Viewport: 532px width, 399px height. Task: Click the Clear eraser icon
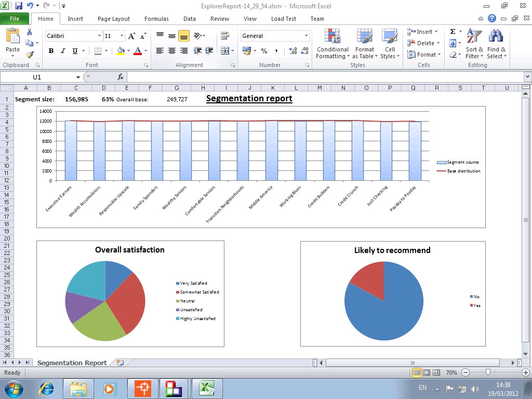(x=453, y=55)
